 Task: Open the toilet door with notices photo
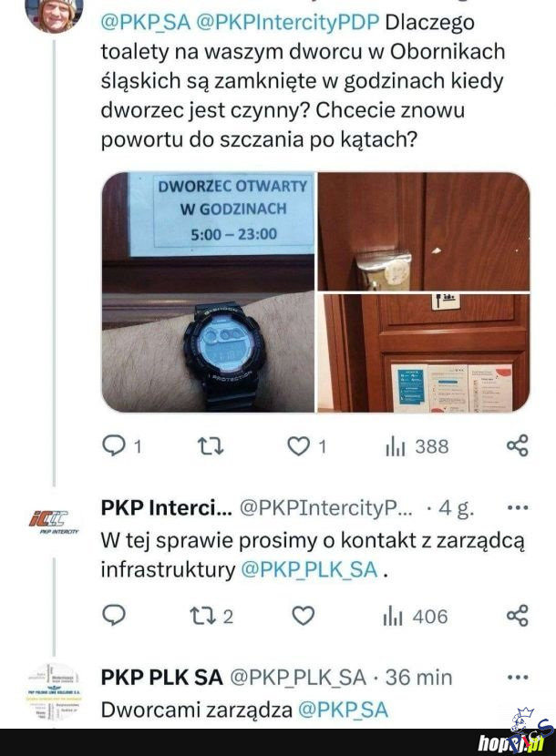(423, 353)
